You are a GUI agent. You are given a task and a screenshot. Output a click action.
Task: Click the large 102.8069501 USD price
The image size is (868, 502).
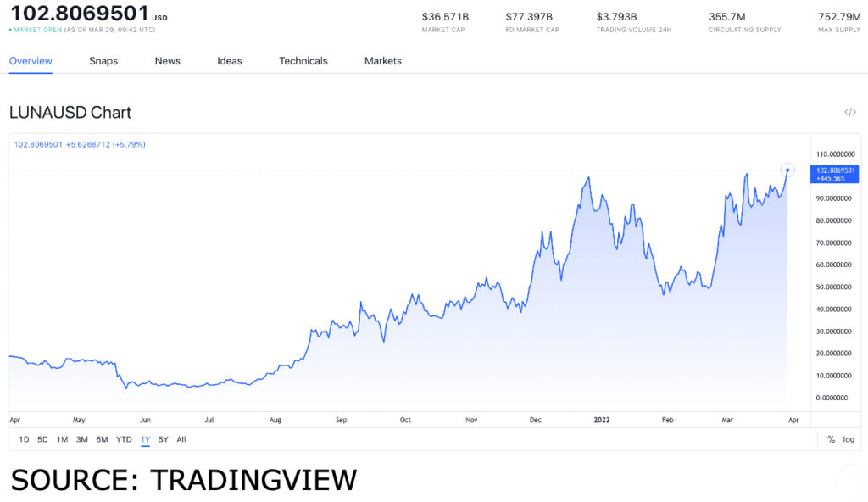88,14
